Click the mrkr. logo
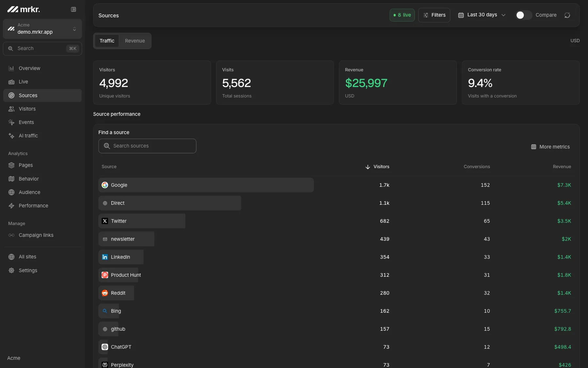The width and height of the screenshot is (588, 368). 24,9
